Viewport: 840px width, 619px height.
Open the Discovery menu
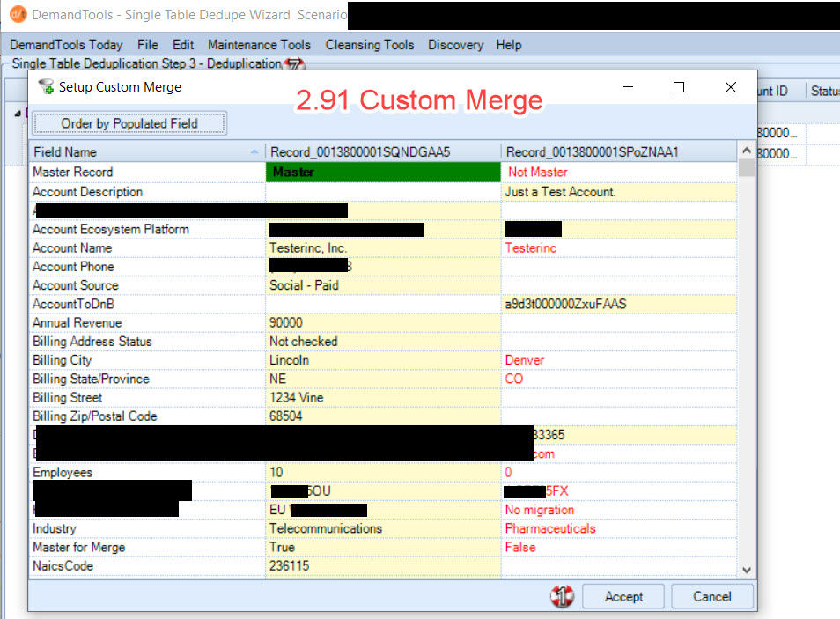point(455,45)
